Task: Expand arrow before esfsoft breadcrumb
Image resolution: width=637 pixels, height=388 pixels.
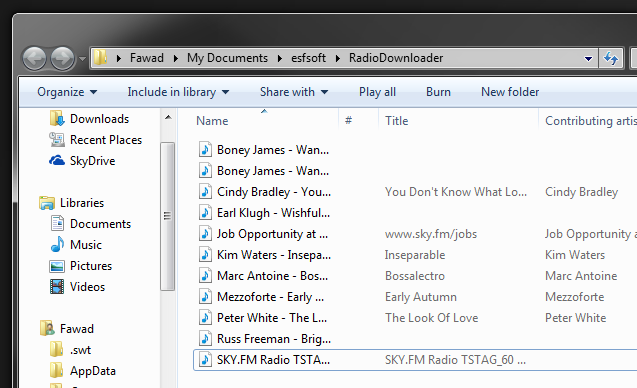Action: pyautogui.click(x=280, y=59)
